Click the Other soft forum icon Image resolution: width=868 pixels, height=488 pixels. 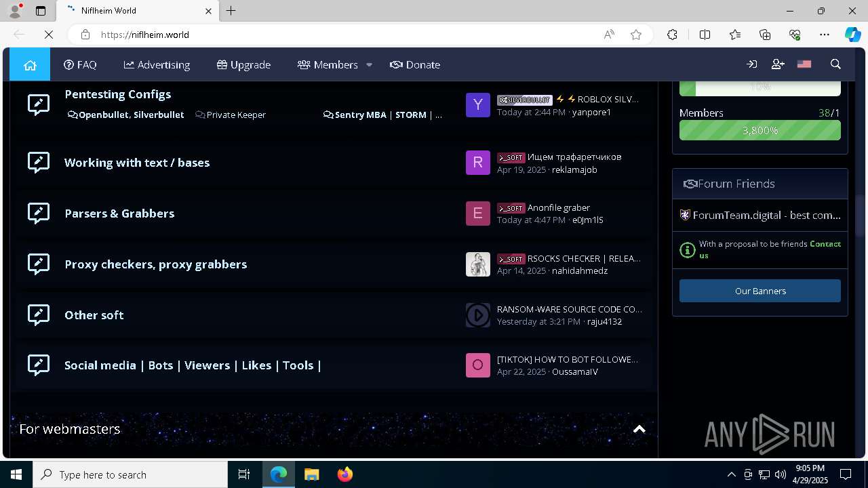(38, 314)
